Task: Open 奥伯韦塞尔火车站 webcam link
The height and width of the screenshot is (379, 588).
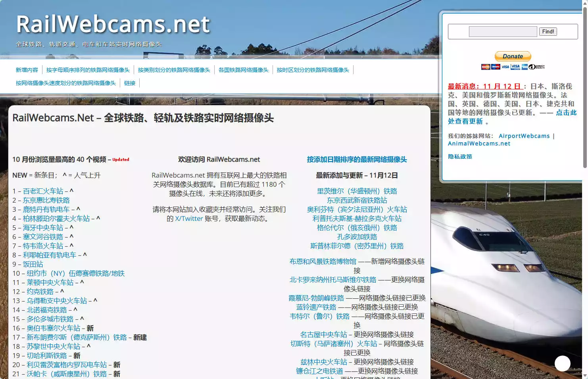Action: pyautogui.click(x=54, y=328)
